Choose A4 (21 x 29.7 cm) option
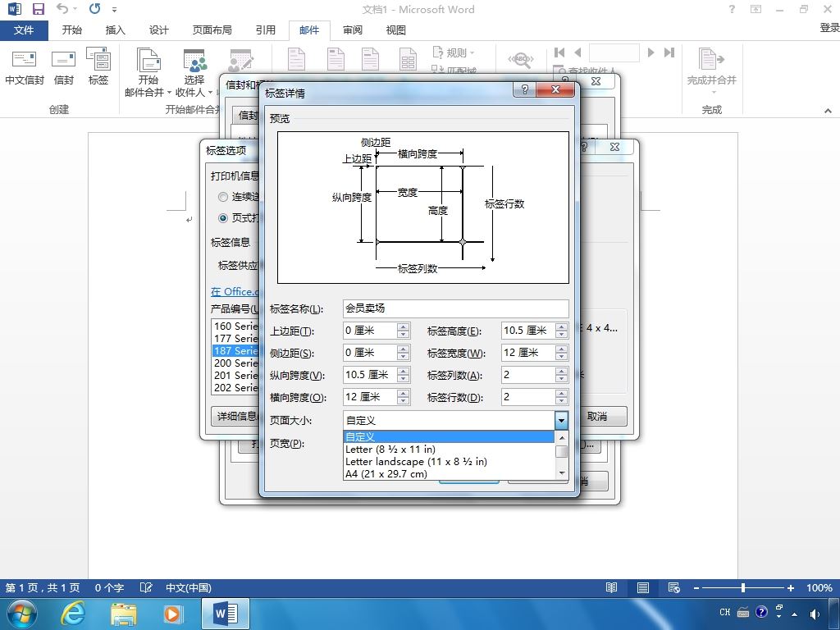Viewport: 840px width, 630px height. [449, 473]
